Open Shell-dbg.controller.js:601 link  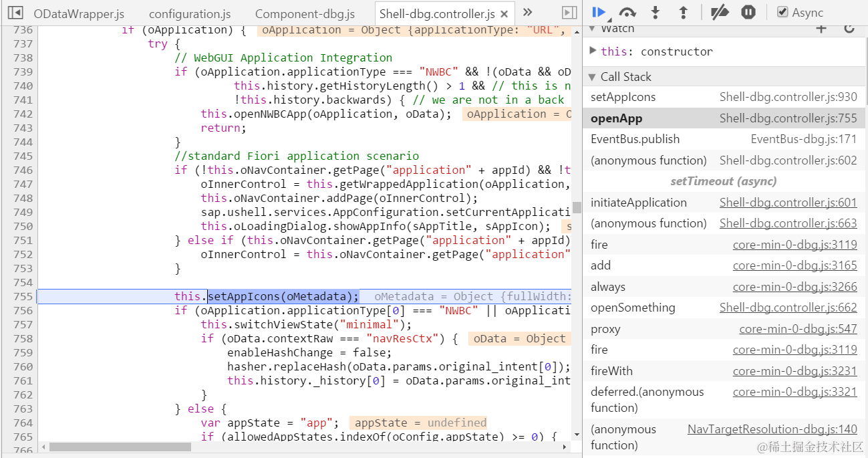coord(788,203)
